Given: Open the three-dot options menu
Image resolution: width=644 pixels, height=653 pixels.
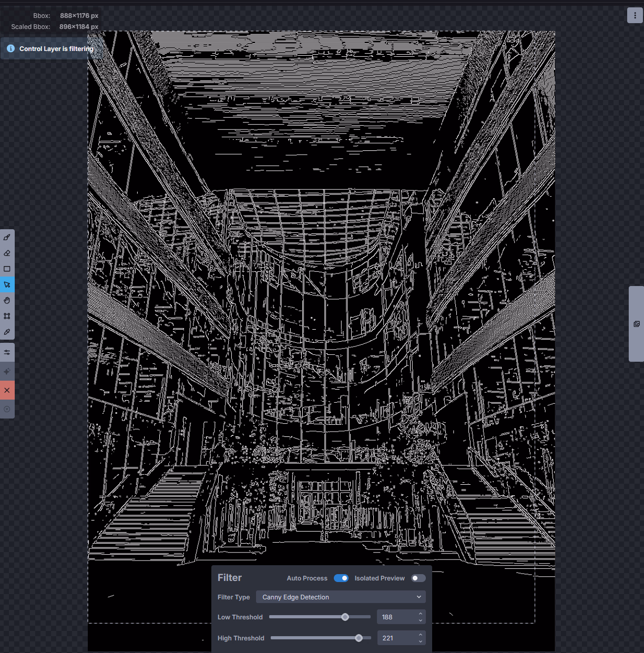Looking at the screenshot, I should click(635, 15).
